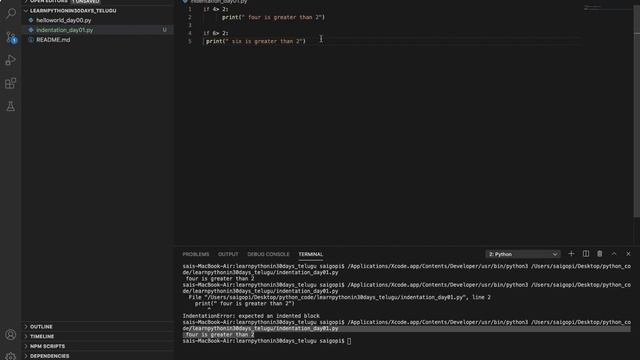Open the Manage gear icon

coord(11,356)
